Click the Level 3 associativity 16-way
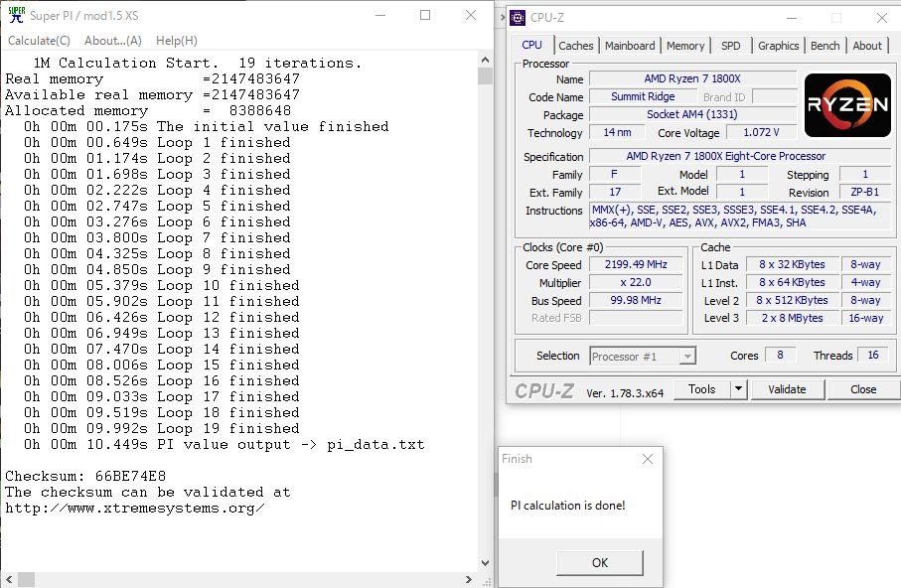This screenshot has width=901, height=588. 865,318
